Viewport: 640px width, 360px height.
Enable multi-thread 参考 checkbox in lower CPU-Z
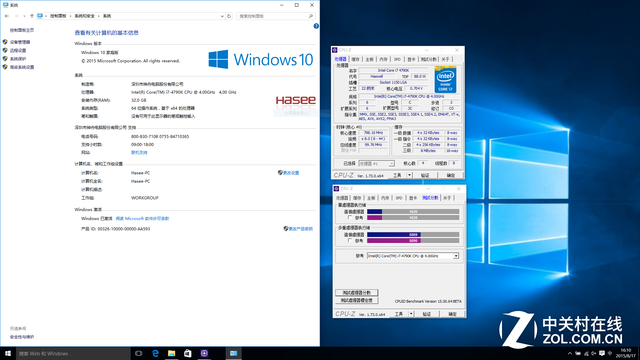[x=350, y=241]
